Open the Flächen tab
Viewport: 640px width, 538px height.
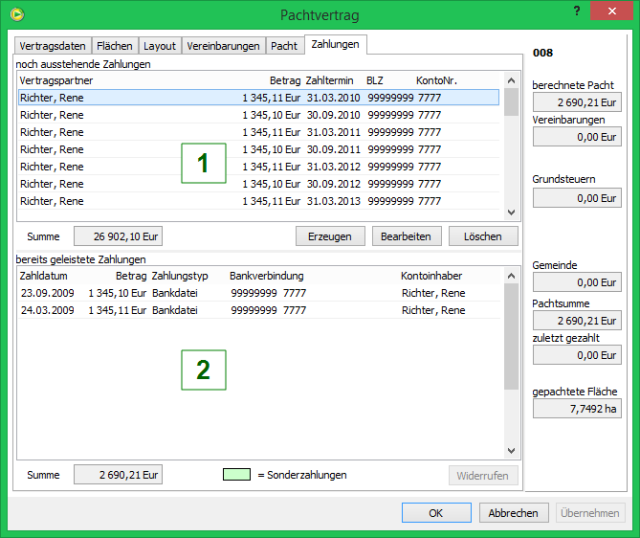point(115,46)
